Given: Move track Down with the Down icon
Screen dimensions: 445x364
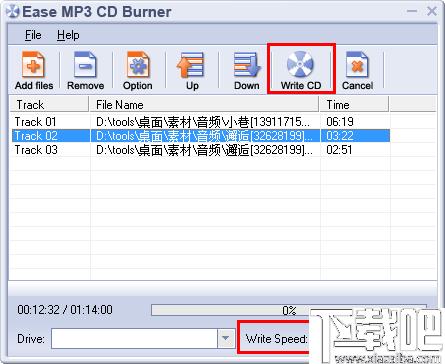Looking at the screenshot, I should 247,70.
